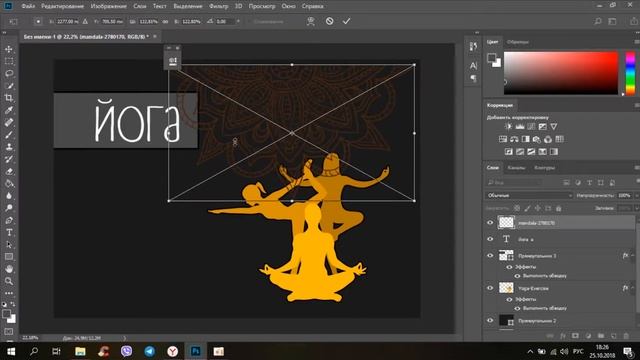Select the Paint Bucket tool

tap(9, 184)
